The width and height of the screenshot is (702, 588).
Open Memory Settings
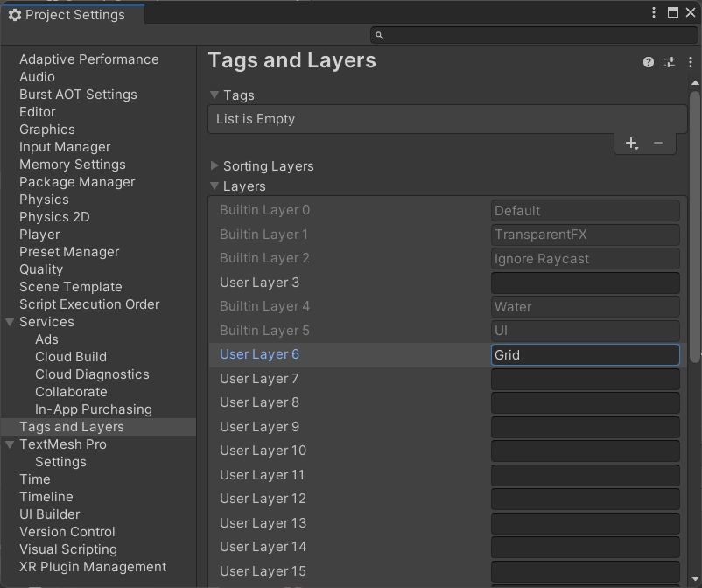click(73, 164)
